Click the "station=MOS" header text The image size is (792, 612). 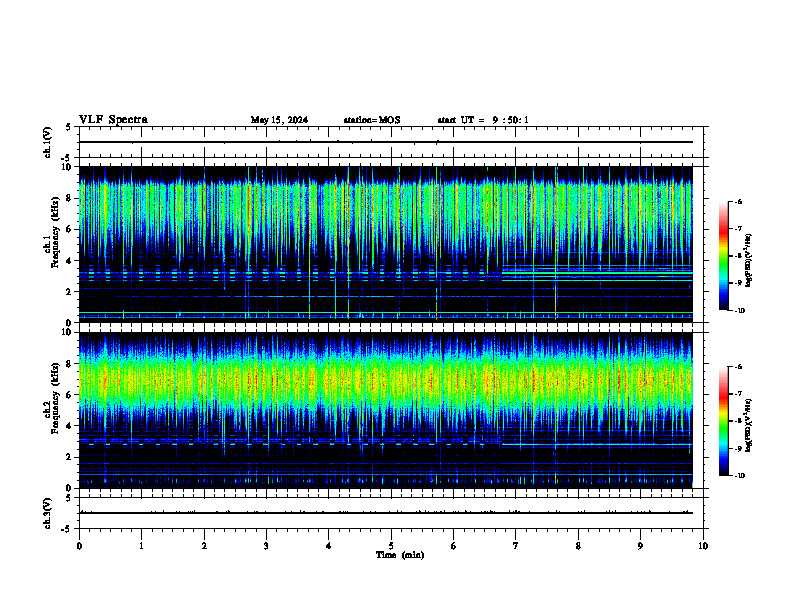372,120
